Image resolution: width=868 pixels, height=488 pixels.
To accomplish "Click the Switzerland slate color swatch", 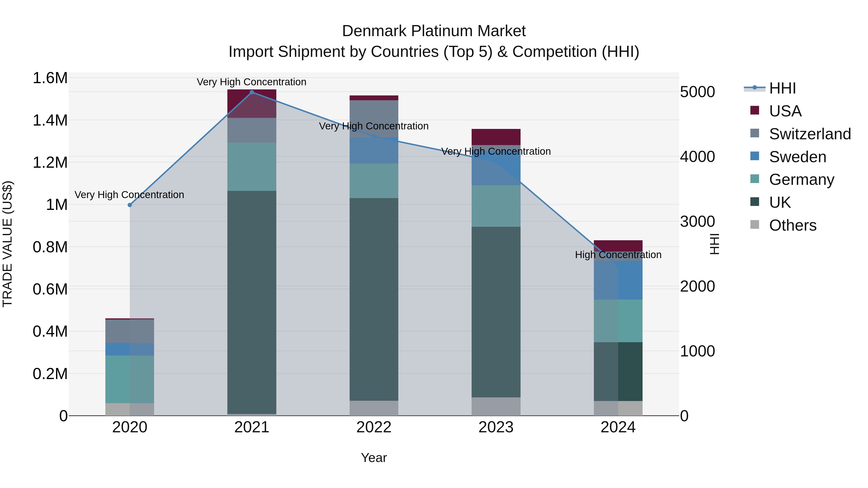I will pos(755,133).
